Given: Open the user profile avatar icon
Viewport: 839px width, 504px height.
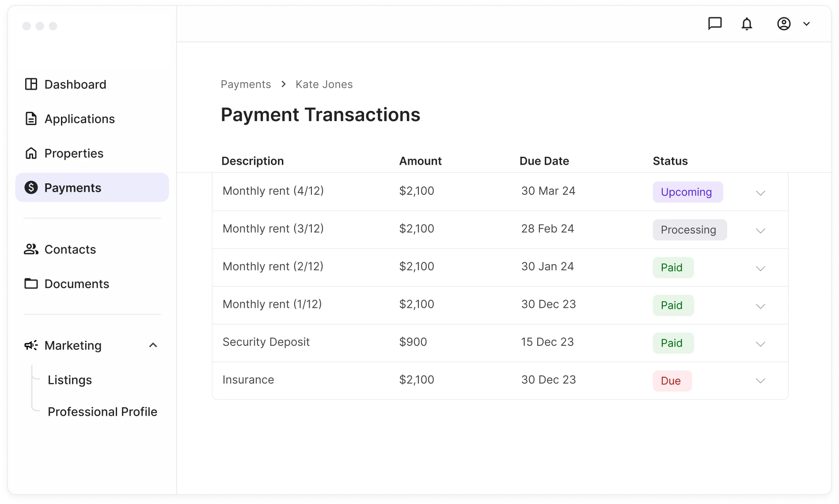Looking at the screenshot, I should 783,23.
